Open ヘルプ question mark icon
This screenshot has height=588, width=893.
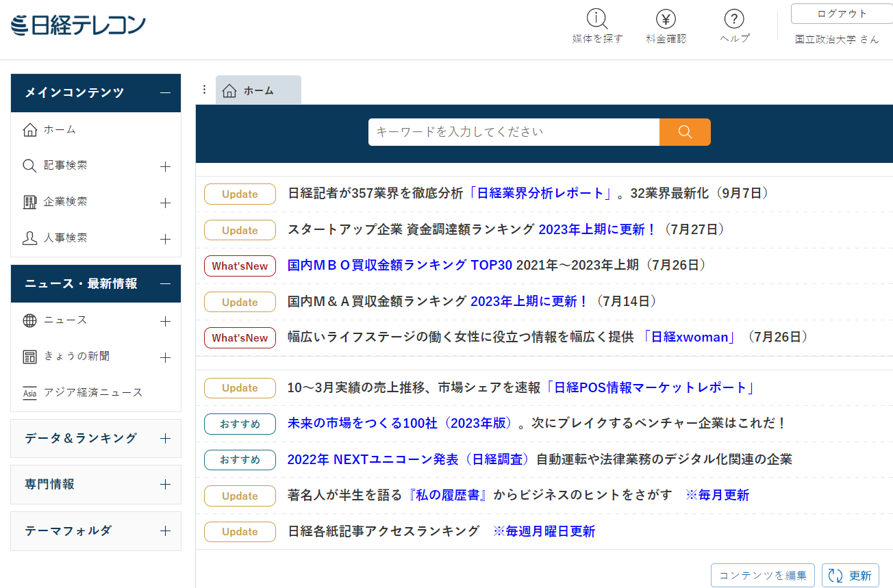734,19
